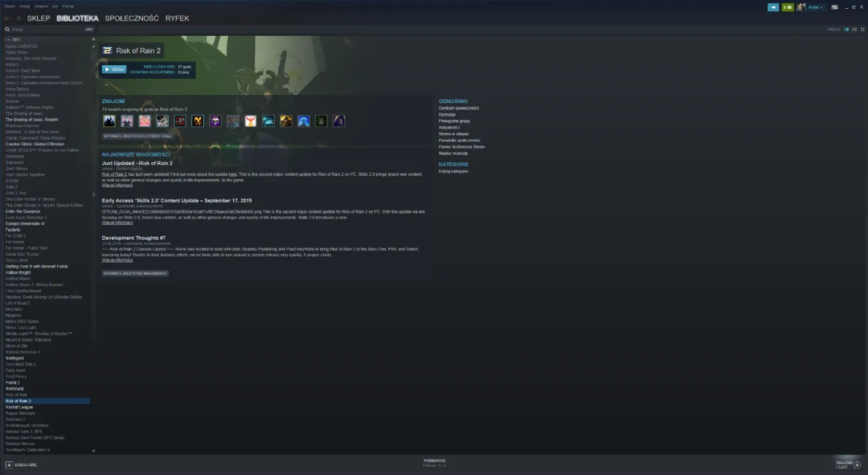The height and width of the screenshot is (475, 868).
Task: Open the GRY search filter dropdown
Action: tap(89, 30)
